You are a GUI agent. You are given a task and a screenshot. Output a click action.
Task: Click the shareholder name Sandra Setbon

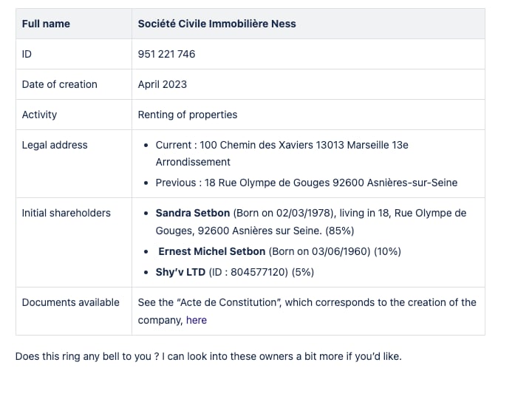pyautogui.click(x=193, y=213)
